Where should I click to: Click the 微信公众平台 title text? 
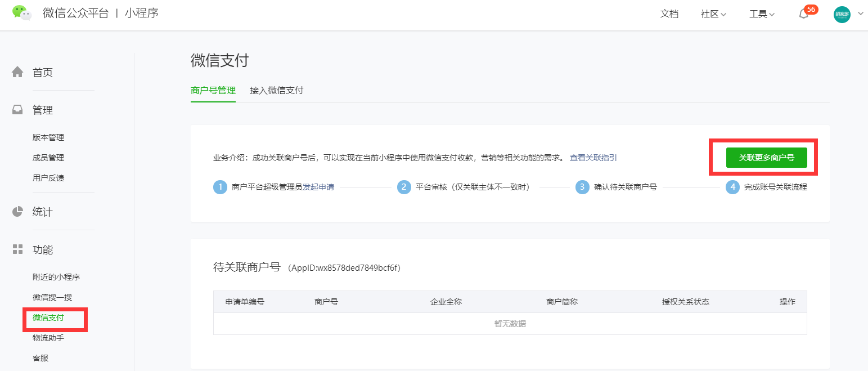[76, 13]
